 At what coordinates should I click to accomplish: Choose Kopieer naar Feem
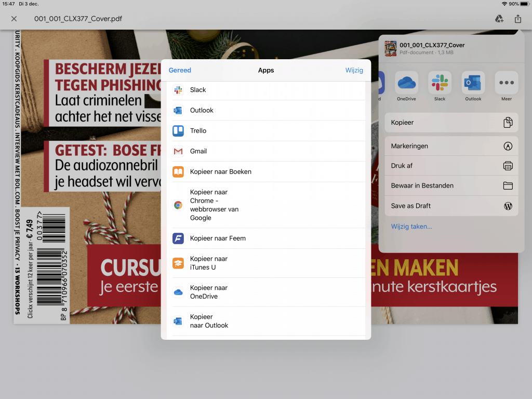266,238
